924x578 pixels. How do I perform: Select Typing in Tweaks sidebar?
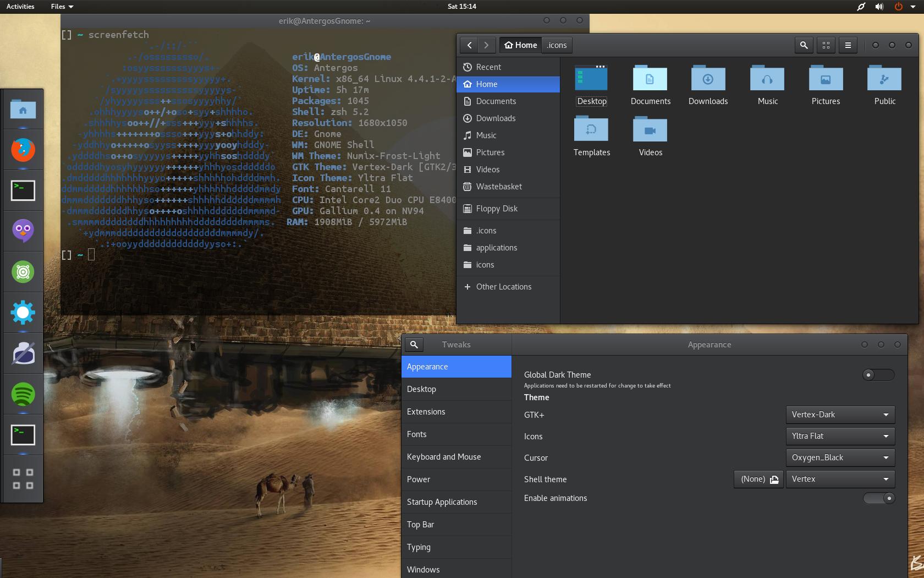tap(457, 547)
